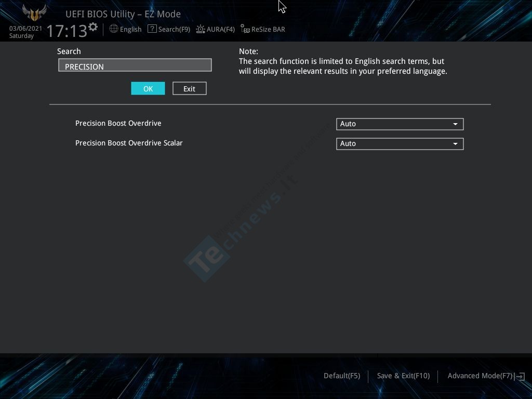Select Precision Boost Overdrive label
Viewport: 532px width, 399px height.
[x=118, y=123]
